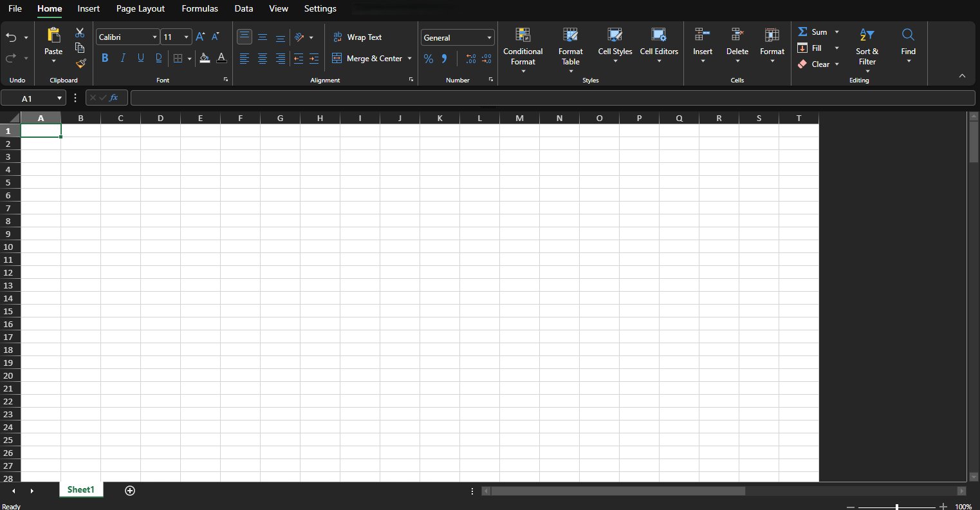Click the zoom slider handle

point(897,507)
